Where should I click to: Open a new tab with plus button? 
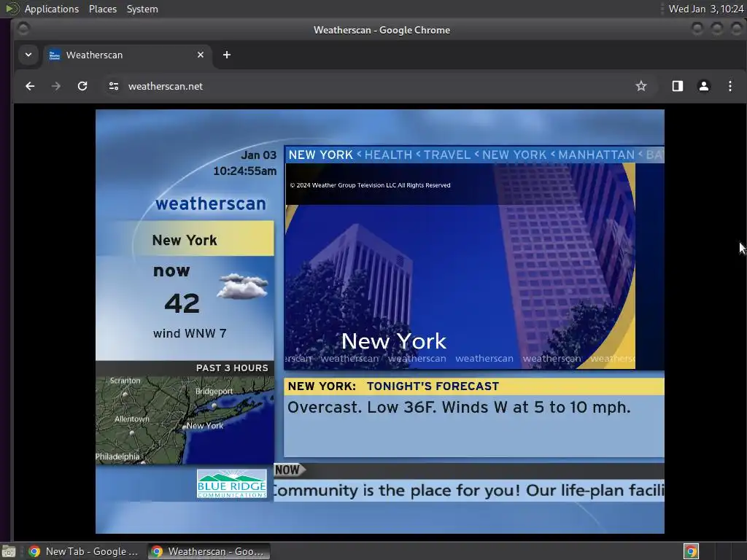pos(227,55)
